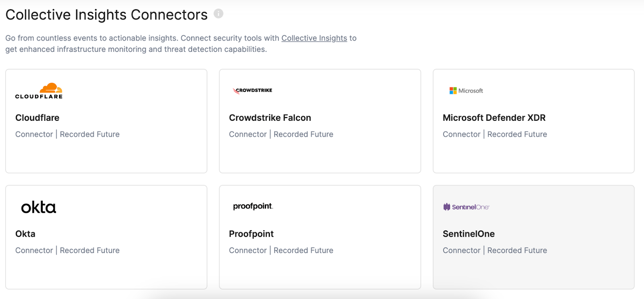Click the info icon beside the page title
The image size is (644, 299).
tap(218, 14)
